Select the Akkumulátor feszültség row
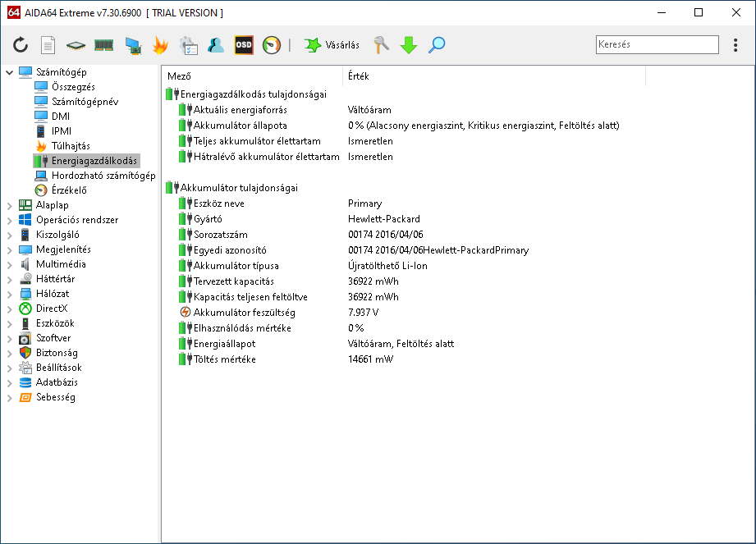The width and height of the screenshot is (756, 544). click(x=244, y=313)
